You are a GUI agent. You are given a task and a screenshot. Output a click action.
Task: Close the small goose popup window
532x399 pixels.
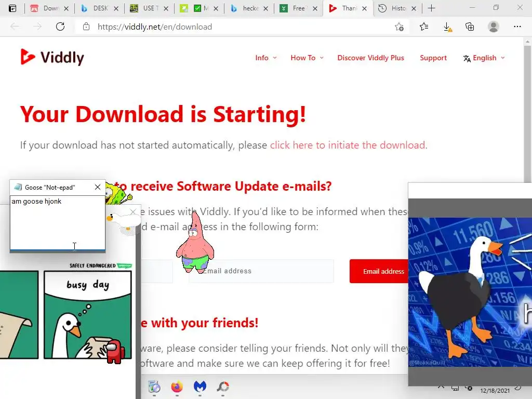133,212
